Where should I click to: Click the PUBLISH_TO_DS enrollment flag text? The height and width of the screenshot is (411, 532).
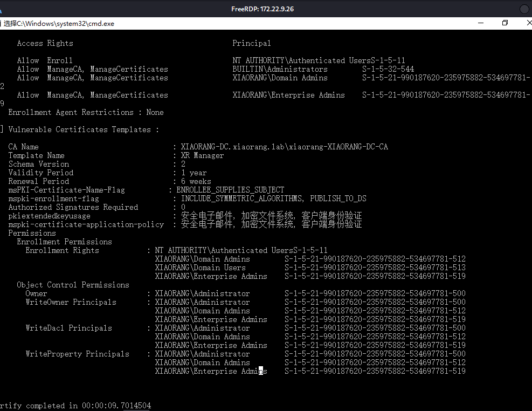[x=338, y=198]
